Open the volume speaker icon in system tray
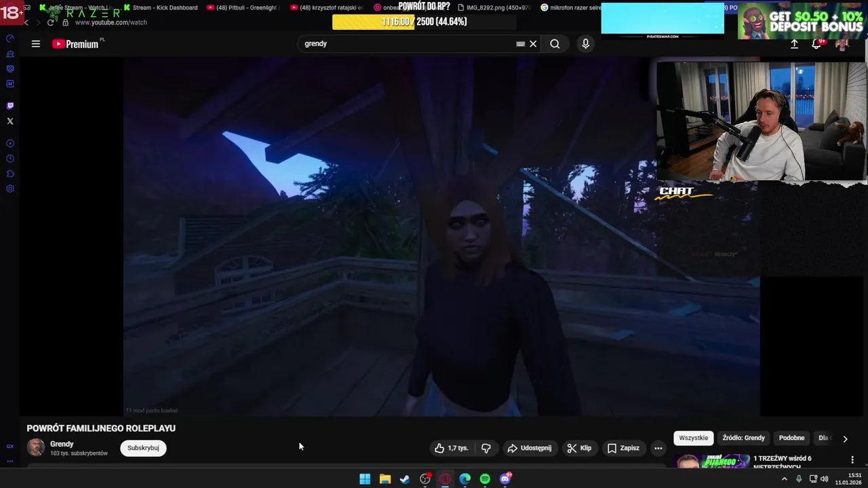Viewport: 868px width, 488px height. coord(824,479)
